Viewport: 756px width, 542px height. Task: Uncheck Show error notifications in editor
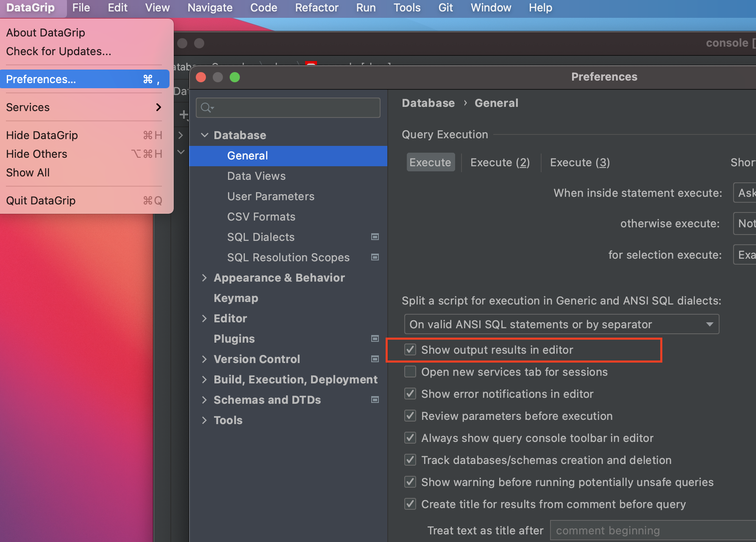pos(410,394)
